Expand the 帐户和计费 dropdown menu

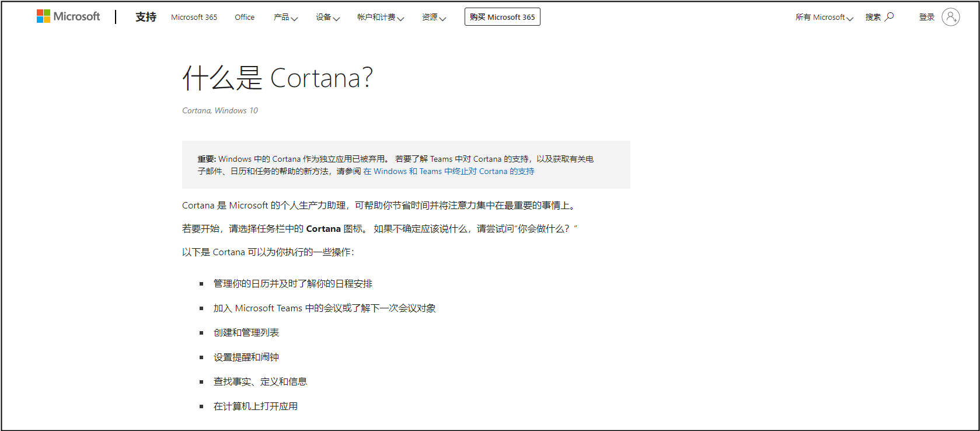click(381, 17)
